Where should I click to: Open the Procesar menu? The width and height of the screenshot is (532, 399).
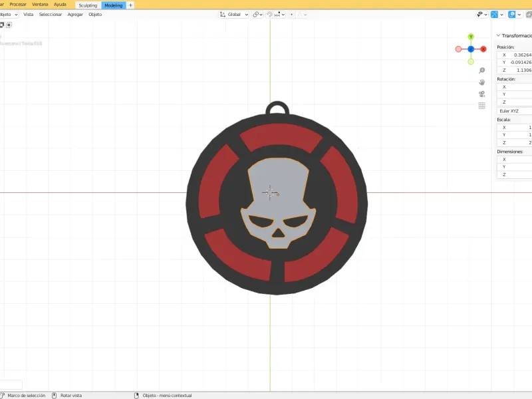[18, 5]
